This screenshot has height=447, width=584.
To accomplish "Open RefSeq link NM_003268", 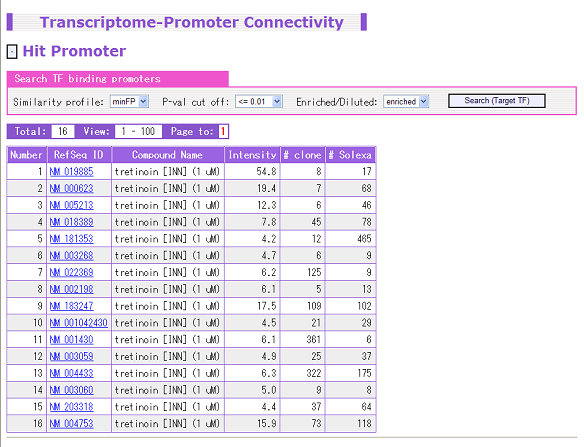I will (x=72, y=256).
